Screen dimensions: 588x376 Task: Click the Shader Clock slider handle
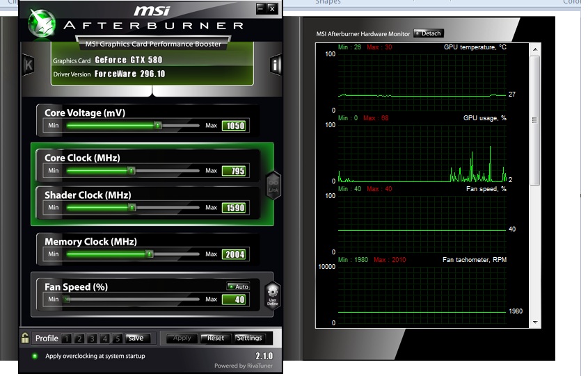[x=132, y=208]
